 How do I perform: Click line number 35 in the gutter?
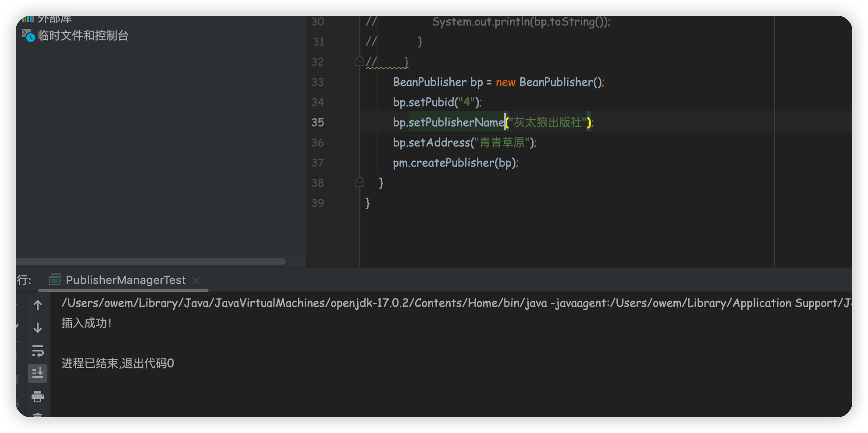318,122
